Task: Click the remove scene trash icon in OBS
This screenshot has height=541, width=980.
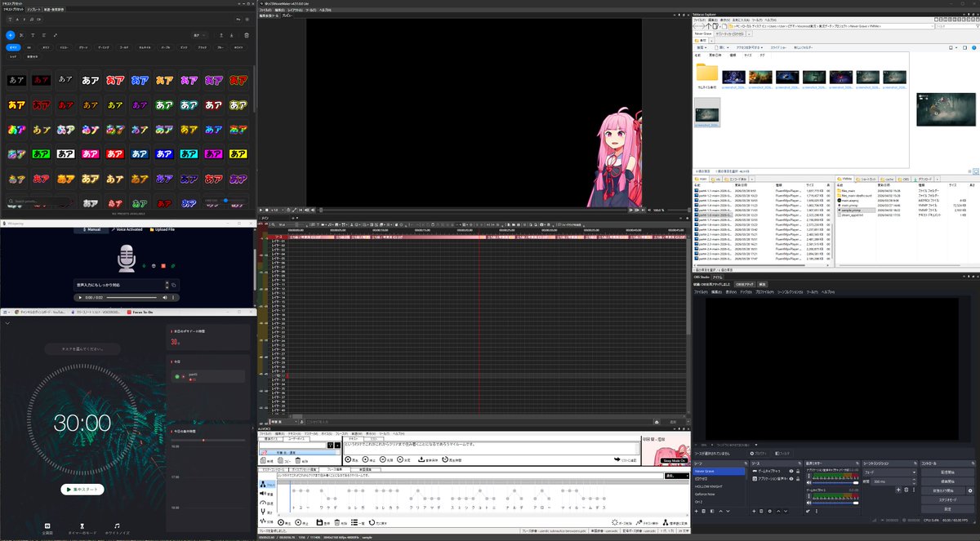Action: coord(704,512)
